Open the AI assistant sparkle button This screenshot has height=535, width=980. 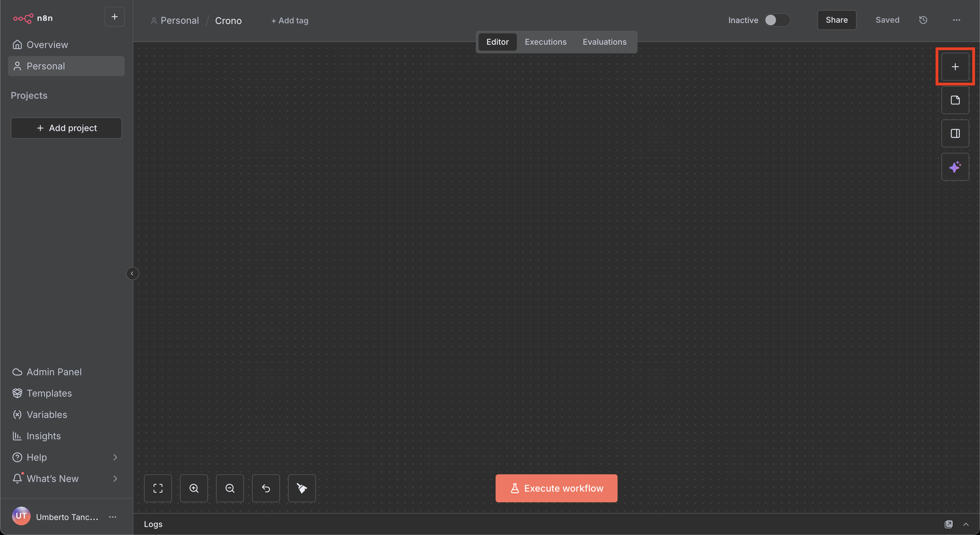pos(955,167)
